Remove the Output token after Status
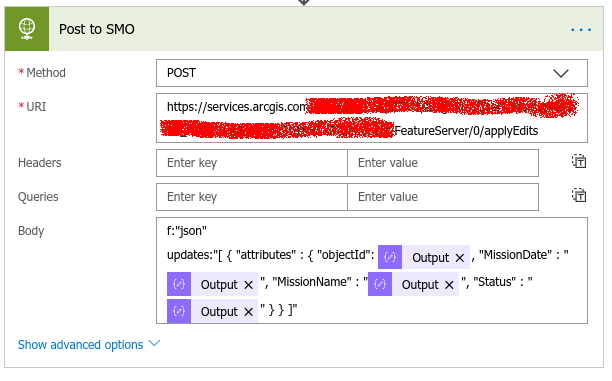612x381 pixels. pyautogui.click(x=248, y=312)
